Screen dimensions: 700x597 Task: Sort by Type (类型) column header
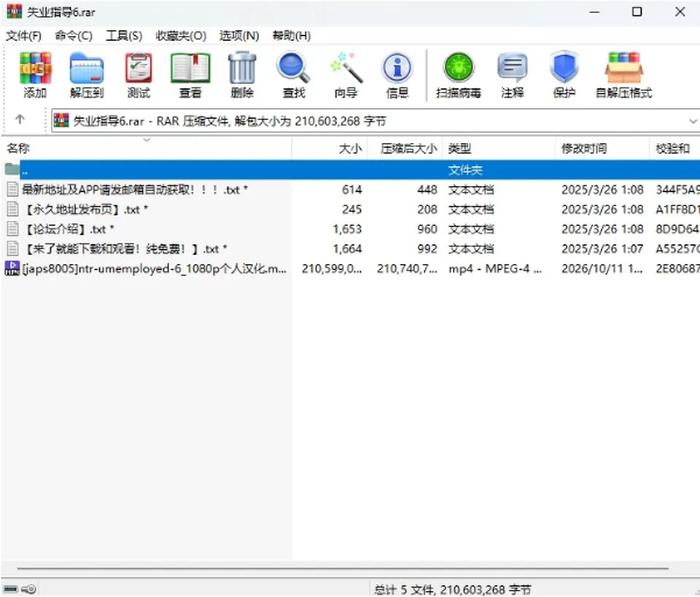click(499, 148)
